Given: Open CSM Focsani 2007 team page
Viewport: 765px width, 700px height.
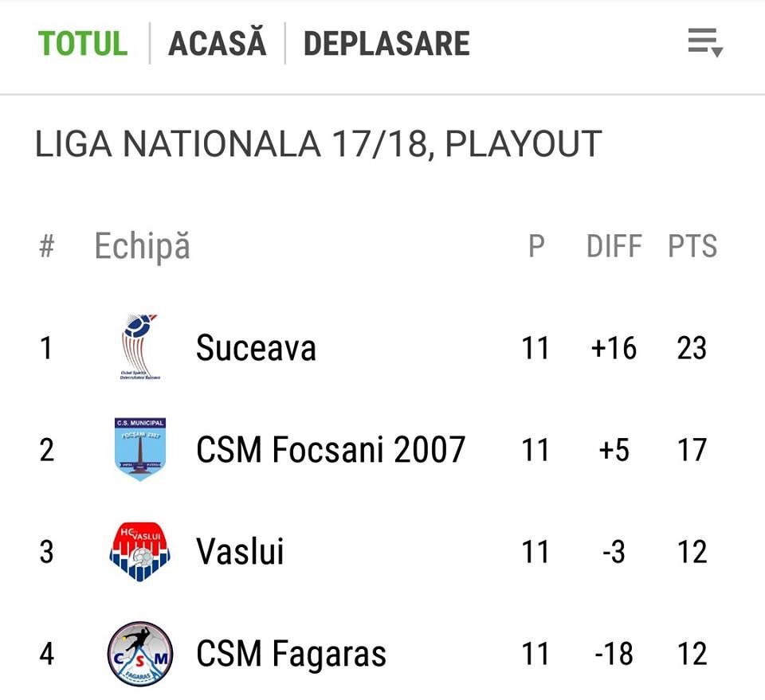Looking at the screenshot, I should (331, 449).
